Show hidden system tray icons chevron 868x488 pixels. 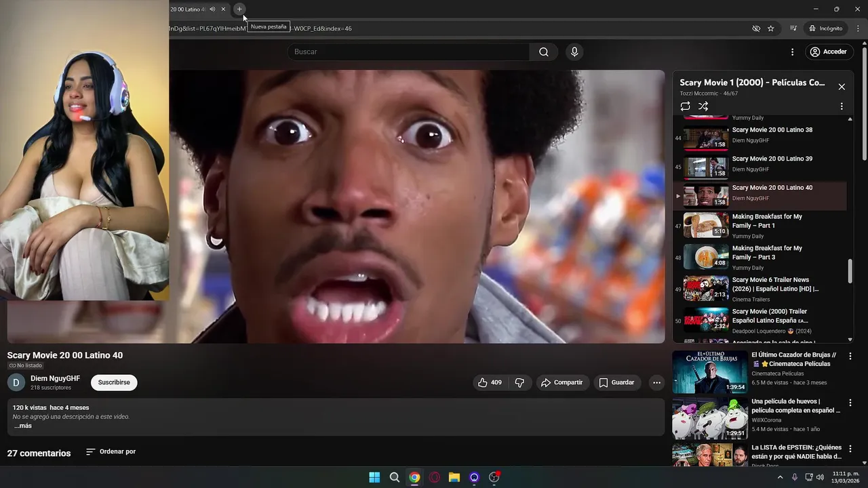[780, 477]
